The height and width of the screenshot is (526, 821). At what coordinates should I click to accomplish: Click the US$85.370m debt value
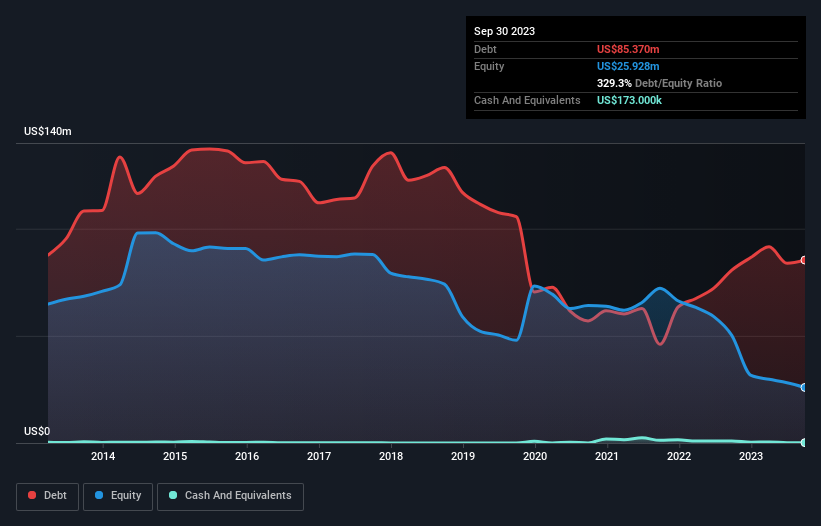[x=628, y=49]
